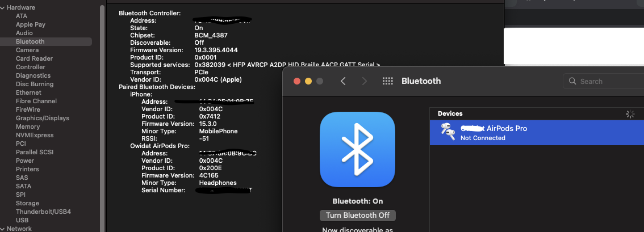Viewport: 644px width, 232px height.
Task: Go back in Bluetooth preferences
Action: point(344,81)
